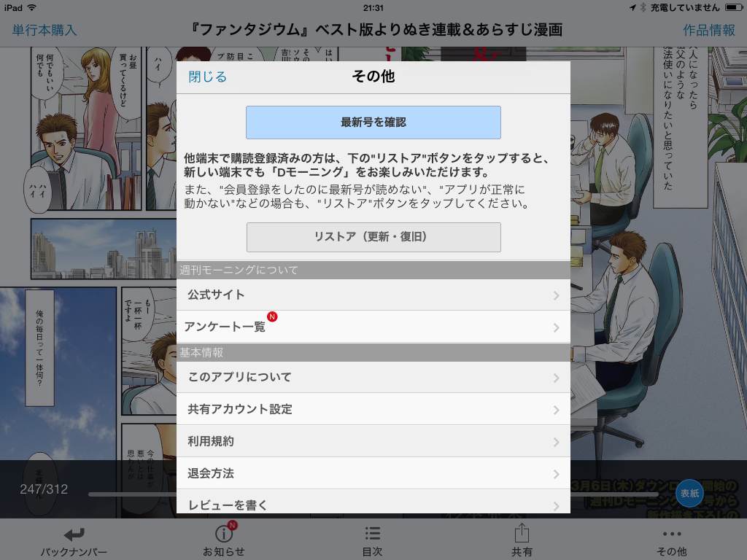
Task: Open the 目次 table of contents icon
Action: 373,533
